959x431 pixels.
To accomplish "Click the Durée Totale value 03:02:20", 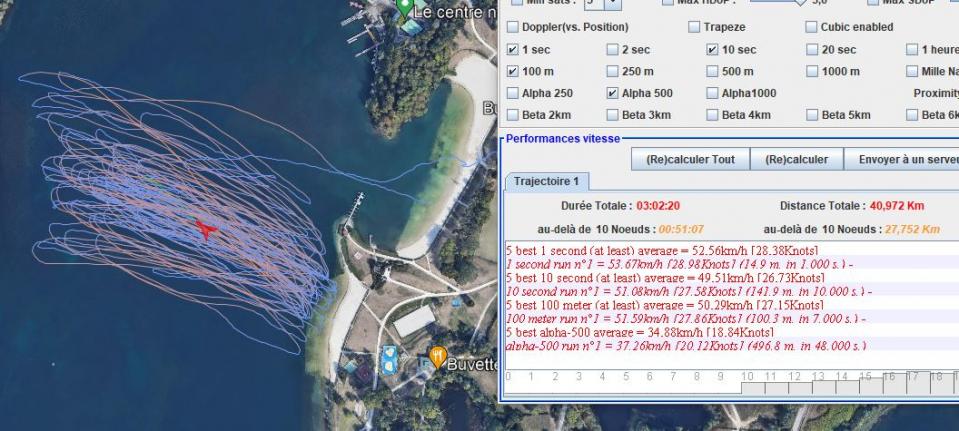I will tap(660, 206).
